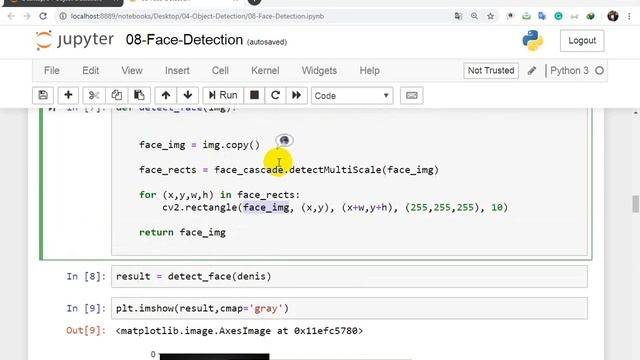
Task: Click the browser back arrow
Action: coord(11,16)
